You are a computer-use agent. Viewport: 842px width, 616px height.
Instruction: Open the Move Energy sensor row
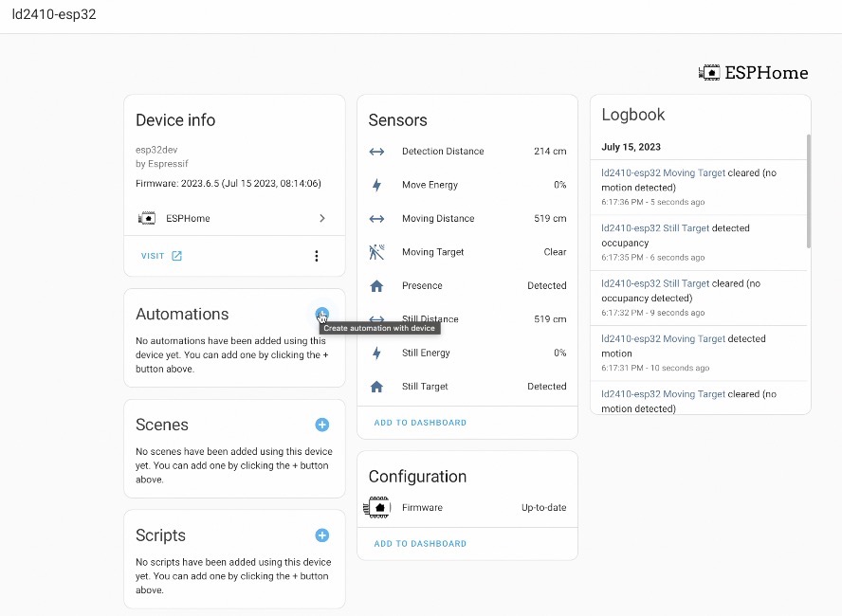tap(467, 185)
